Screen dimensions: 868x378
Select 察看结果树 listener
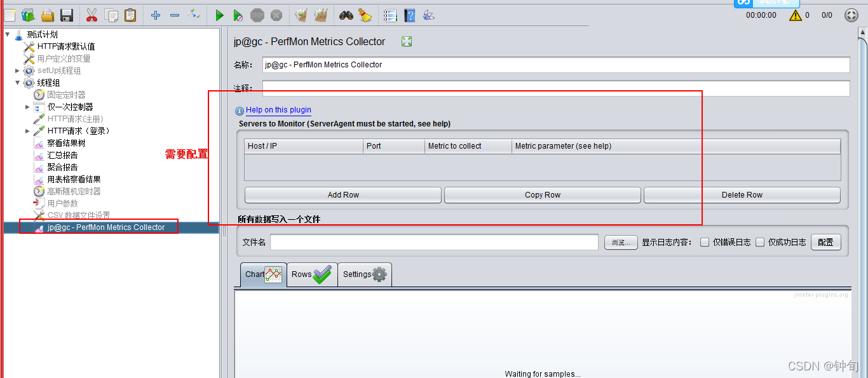click(x=66, y=143)
